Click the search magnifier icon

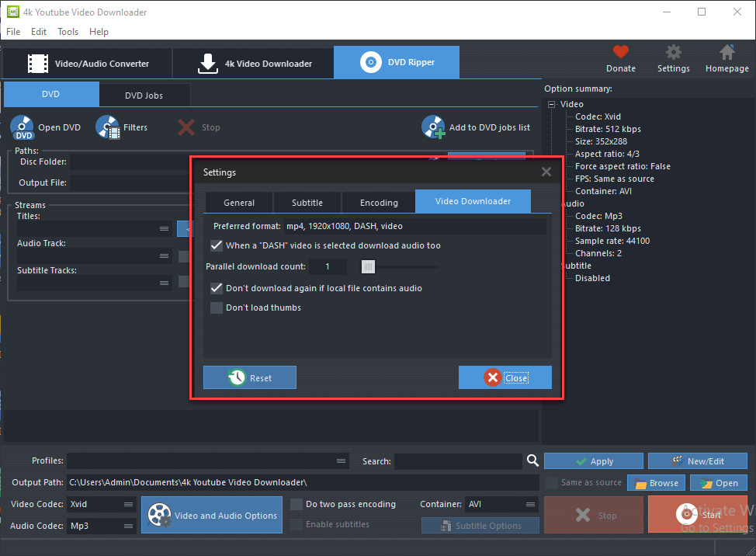[x=532, y=460]
